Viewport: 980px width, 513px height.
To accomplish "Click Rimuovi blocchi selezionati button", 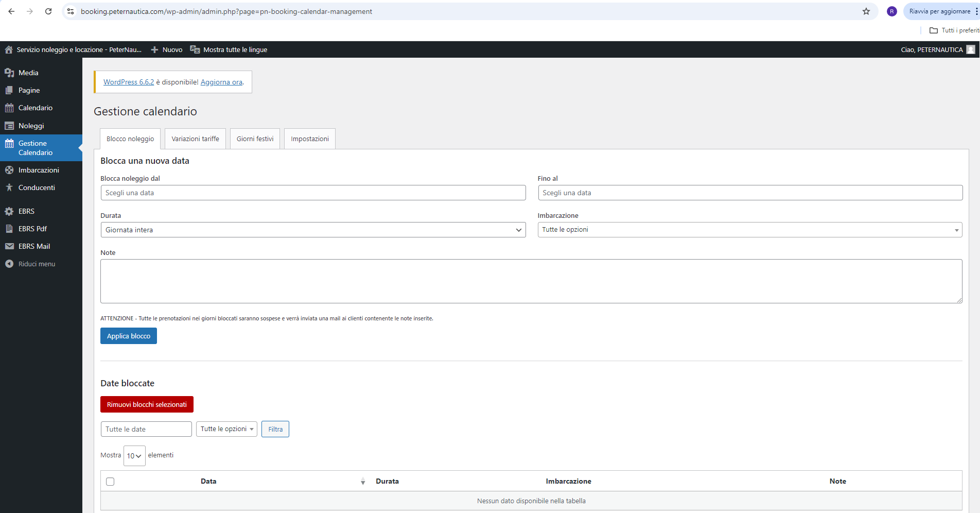I will point(147,404).
